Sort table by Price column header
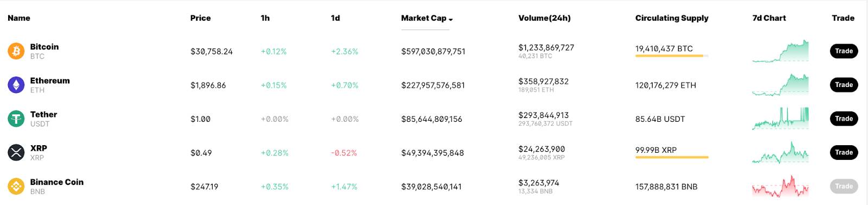The width and height of the screenshot is (868, 205). 200,18
